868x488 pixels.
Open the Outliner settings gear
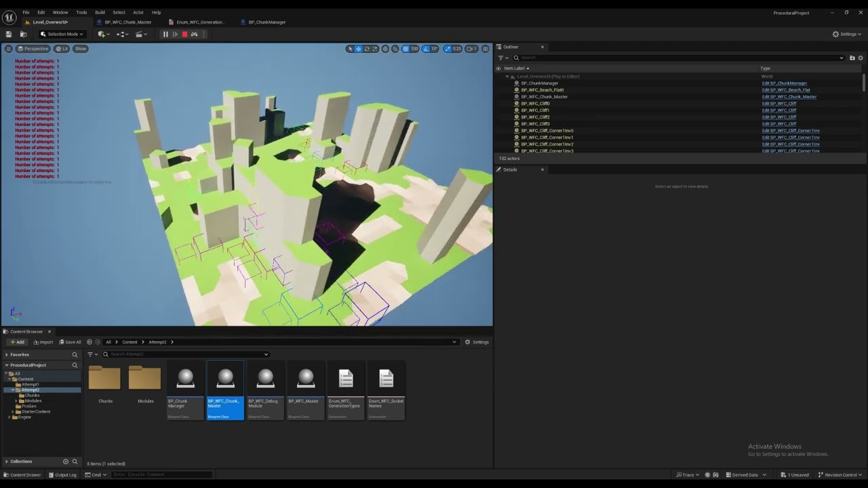click(861, 58)
